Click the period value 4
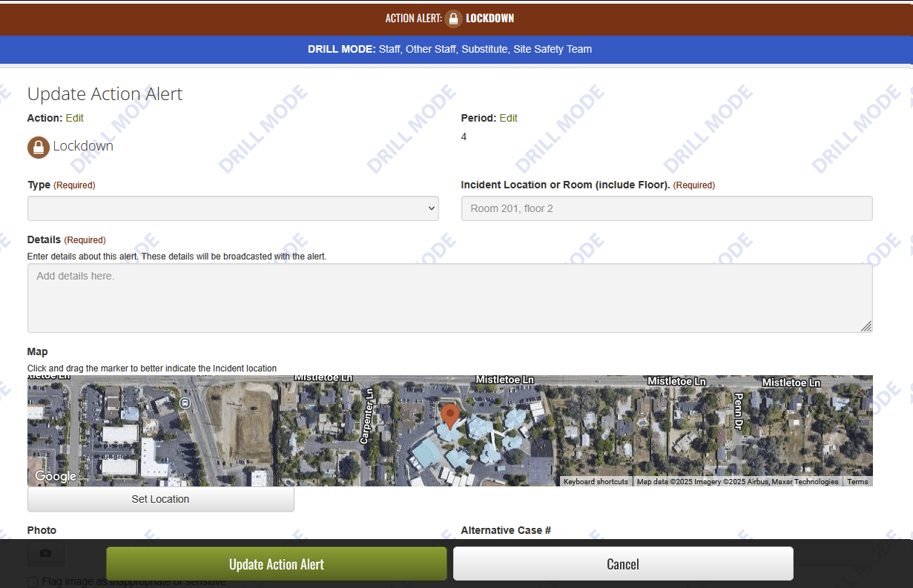This screenshot has width=913, height=588. pos(464,137)
